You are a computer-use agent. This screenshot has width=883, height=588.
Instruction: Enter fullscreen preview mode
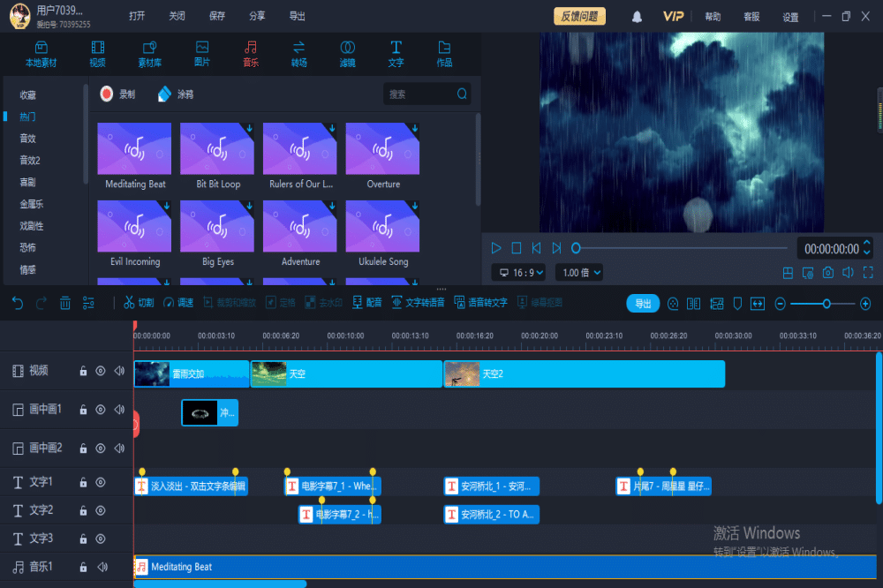[x=868, y=273]
